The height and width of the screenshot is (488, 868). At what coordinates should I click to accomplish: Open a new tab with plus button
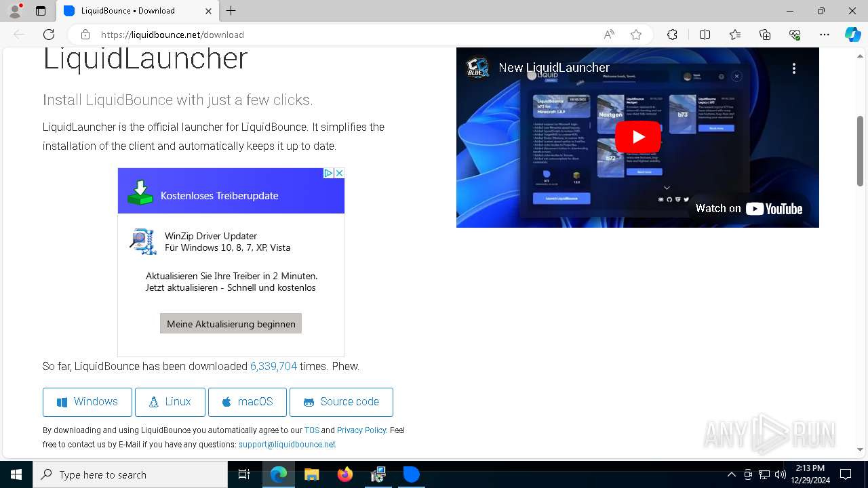click(231, 11)
